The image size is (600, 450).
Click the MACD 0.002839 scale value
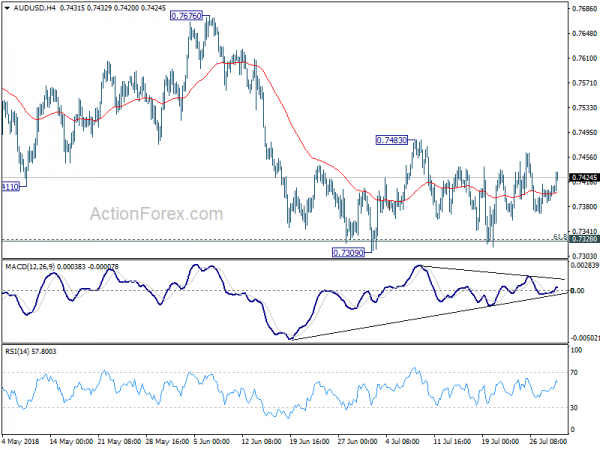pyautogui.click(x=584, y=265)
